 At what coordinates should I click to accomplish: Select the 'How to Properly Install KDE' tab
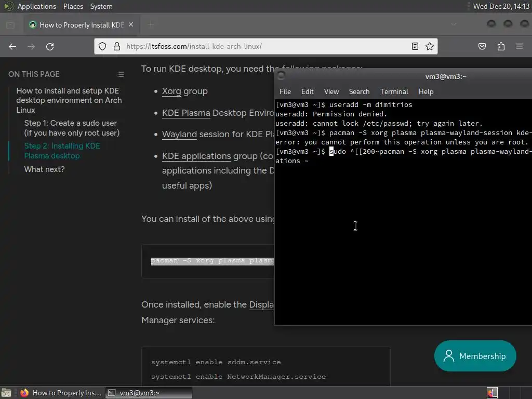point(82,25)
